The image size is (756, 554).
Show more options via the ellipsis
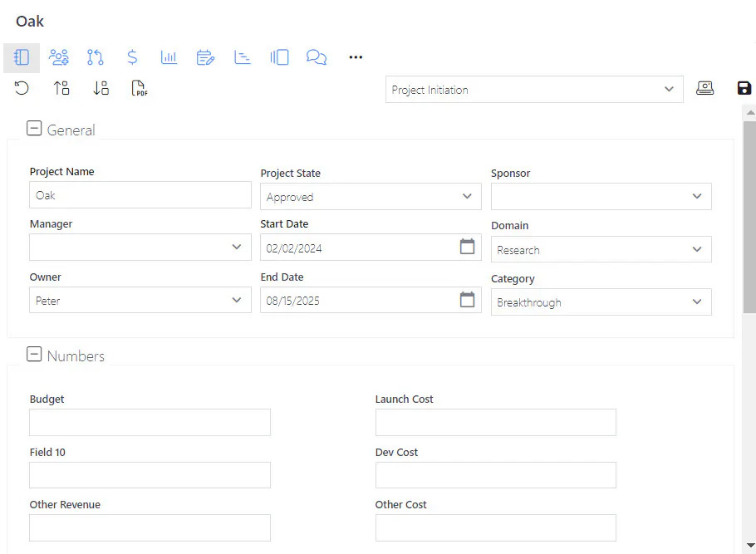pyautogui.click(x=356, y=57)
